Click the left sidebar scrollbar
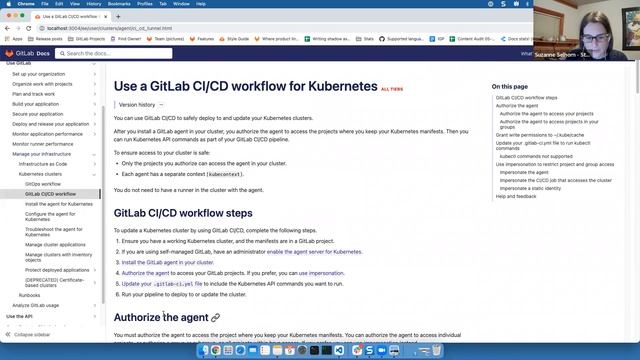The image size is (640, 360). pos(103,204)
